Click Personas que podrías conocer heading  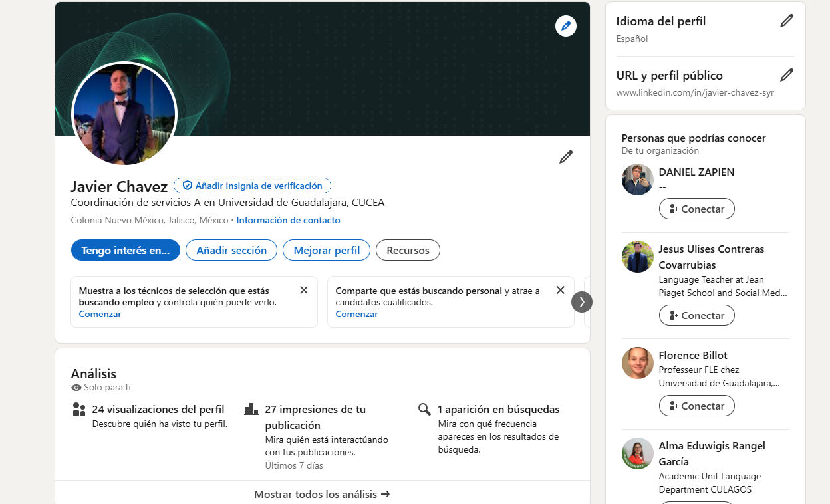coord(694,138)
